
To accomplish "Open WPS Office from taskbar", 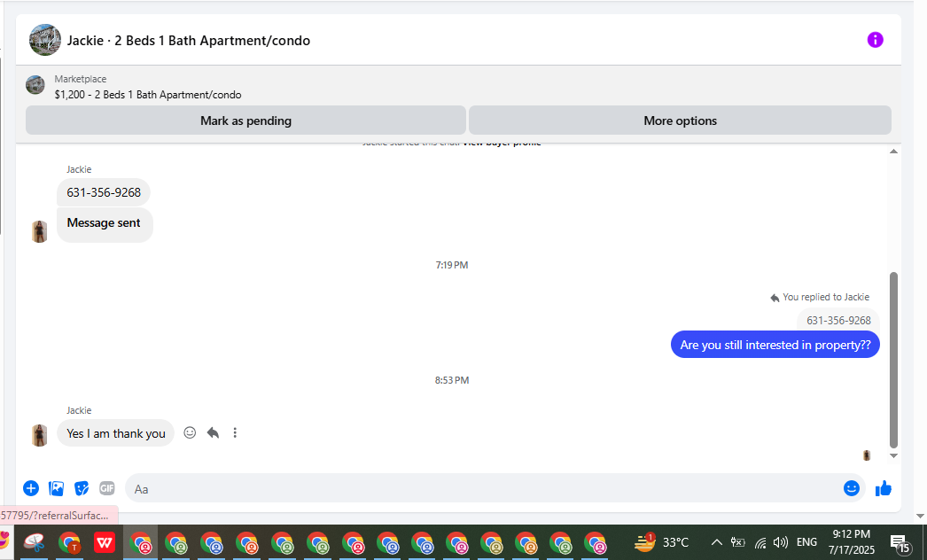I will 105,542.
